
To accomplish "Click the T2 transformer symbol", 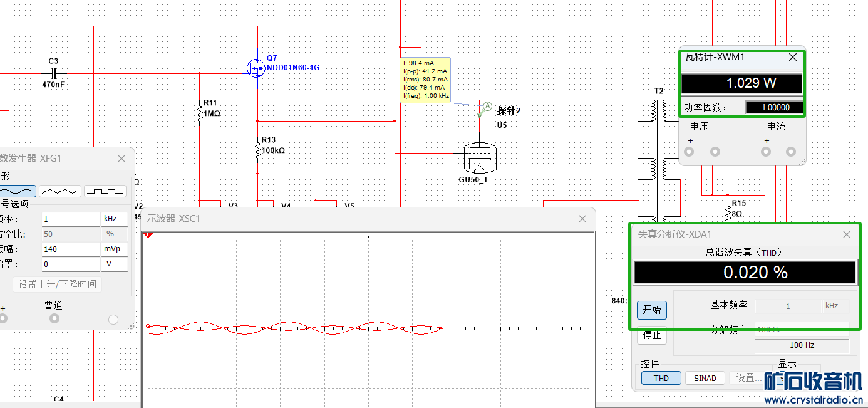I will tap(658, 160).
